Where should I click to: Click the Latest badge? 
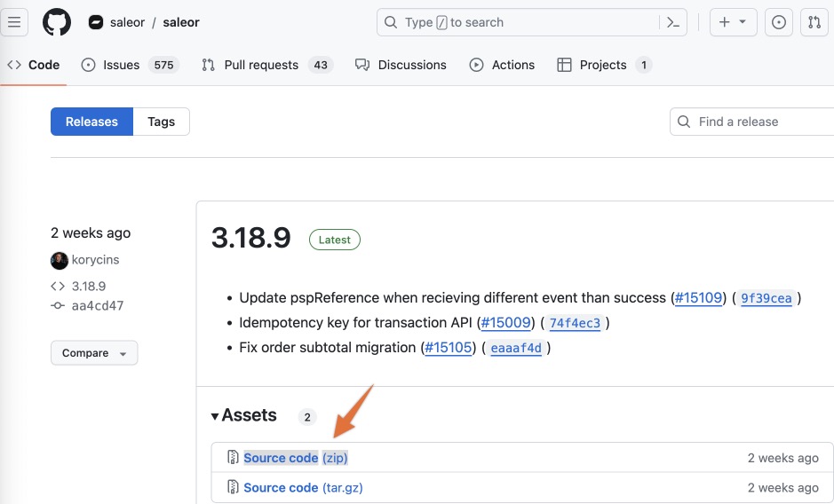pyautogui.click(x=335, y=240)
